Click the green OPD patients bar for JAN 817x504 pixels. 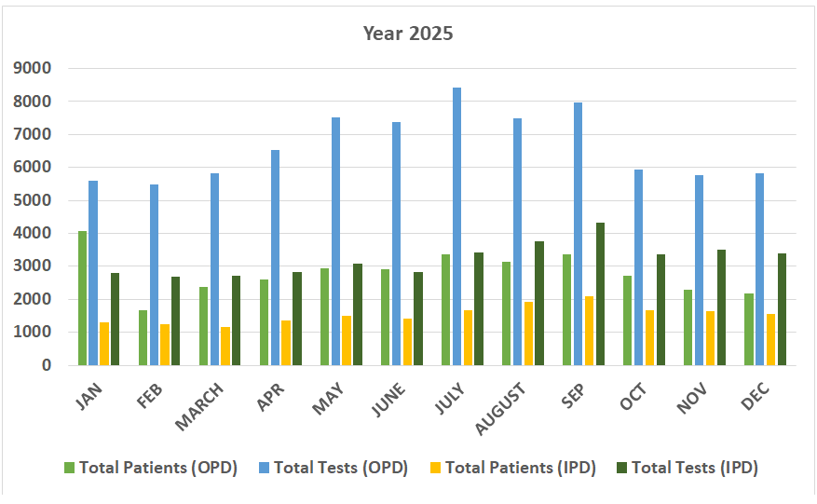pyautogui.click(x=83, y=298)
